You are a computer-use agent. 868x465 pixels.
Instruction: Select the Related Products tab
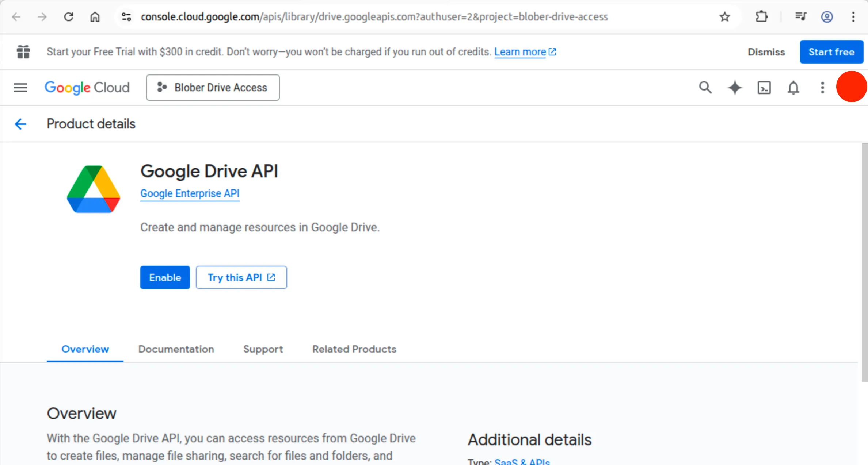354,349
